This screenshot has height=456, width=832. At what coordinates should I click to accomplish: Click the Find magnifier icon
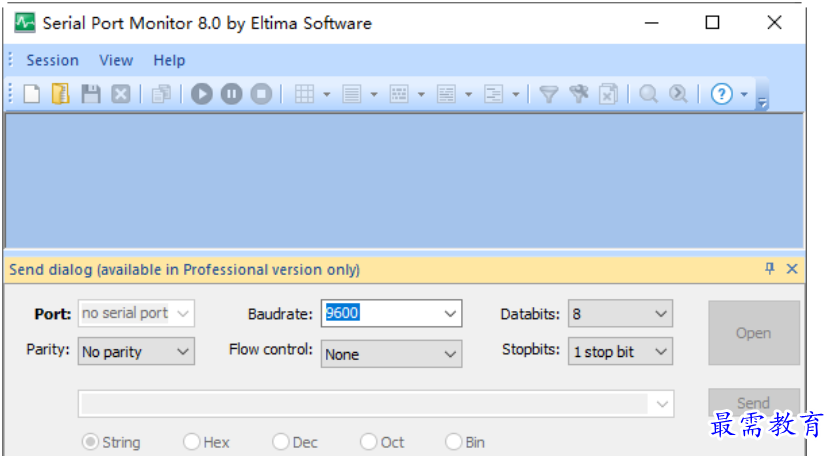[x=648, y=94]
